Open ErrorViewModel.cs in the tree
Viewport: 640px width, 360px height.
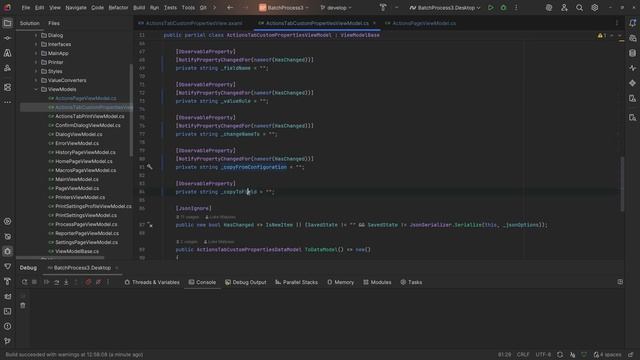pyautogui.click(x=77, y=143)
